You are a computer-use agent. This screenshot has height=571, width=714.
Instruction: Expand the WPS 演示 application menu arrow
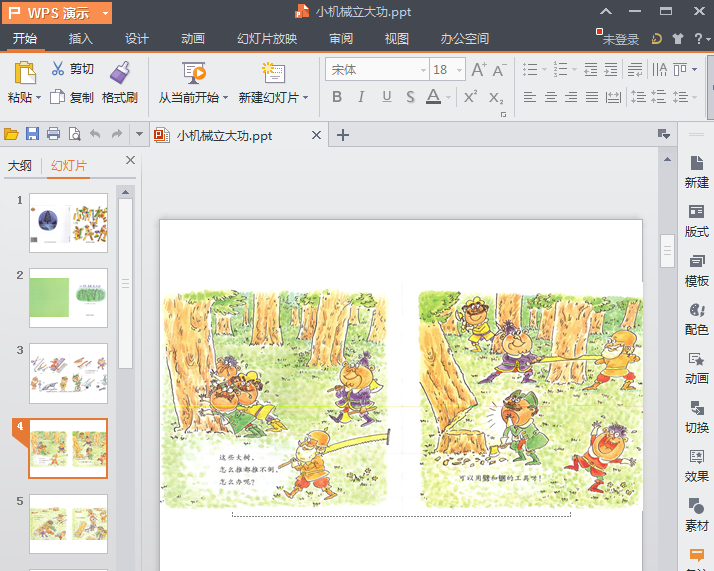[105, 13]
